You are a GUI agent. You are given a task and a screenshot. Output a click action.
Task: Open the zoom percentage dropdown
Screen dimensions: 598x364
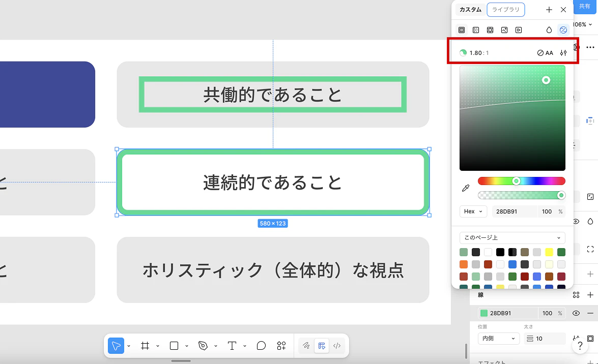coord(583,24)
